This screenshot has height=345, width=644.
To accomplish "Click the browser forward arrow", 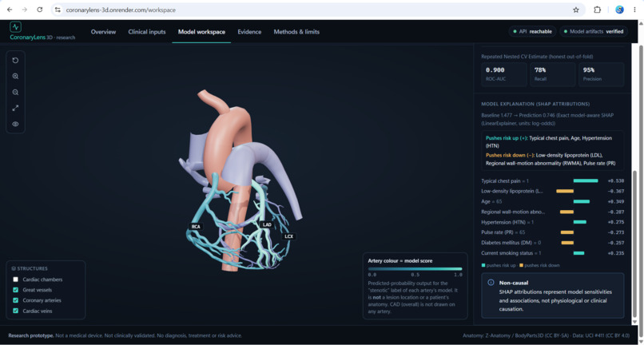I will coord(25,10).
